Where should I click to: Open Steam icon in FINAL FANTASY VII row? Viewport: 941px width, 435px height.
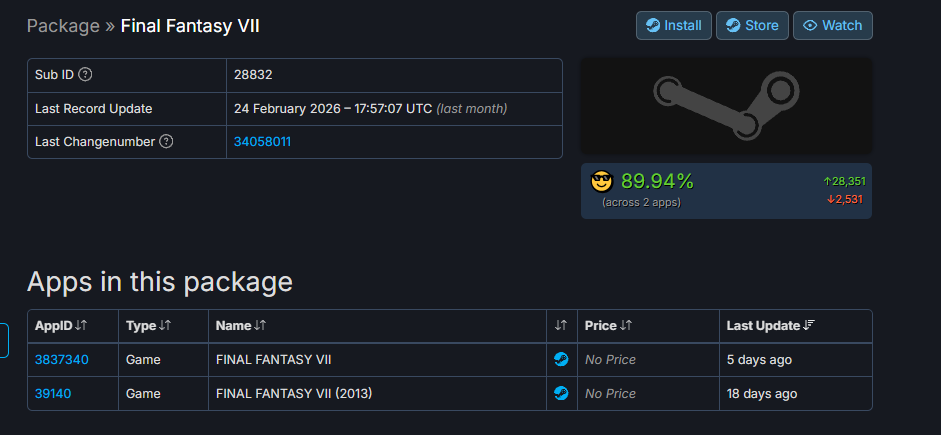(x=561, y=360)
